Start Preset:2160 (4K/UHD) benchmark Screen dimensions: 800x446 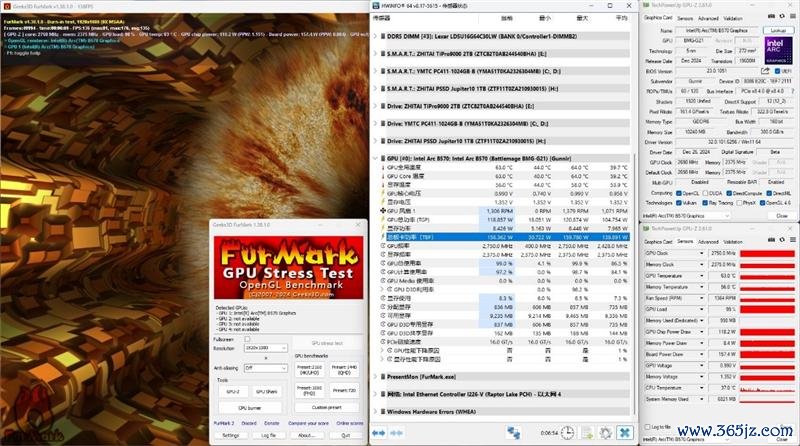coord(309,369)
